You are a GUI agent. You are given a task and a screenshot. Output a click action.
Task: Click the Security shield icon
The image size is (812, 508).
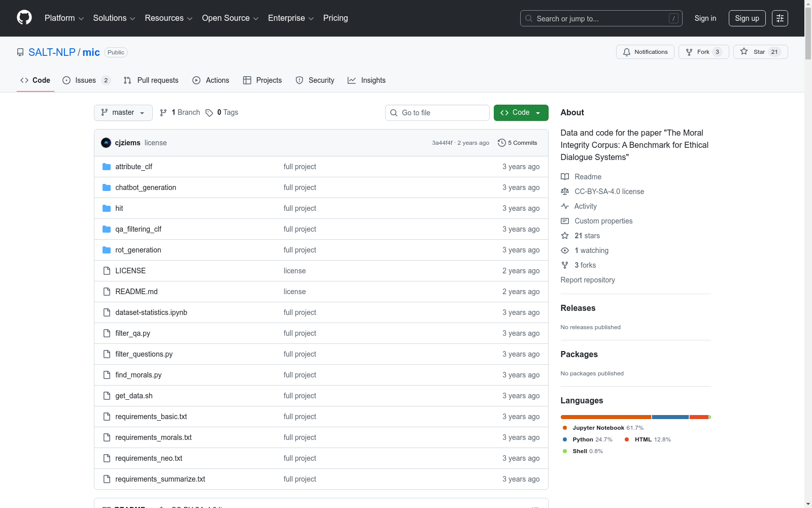[299, 80]
